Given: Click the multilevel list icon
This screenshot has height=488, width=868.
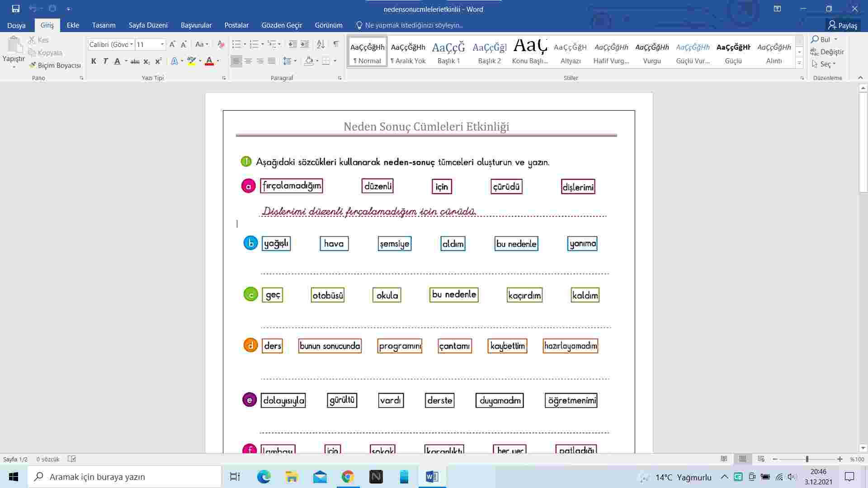Looking at the screenshot, I should coord(272,44).
